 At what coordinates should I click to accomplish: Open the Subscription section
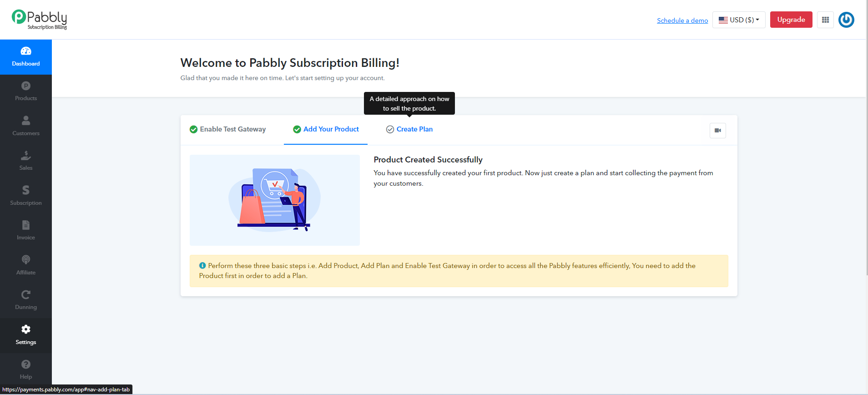26,196
